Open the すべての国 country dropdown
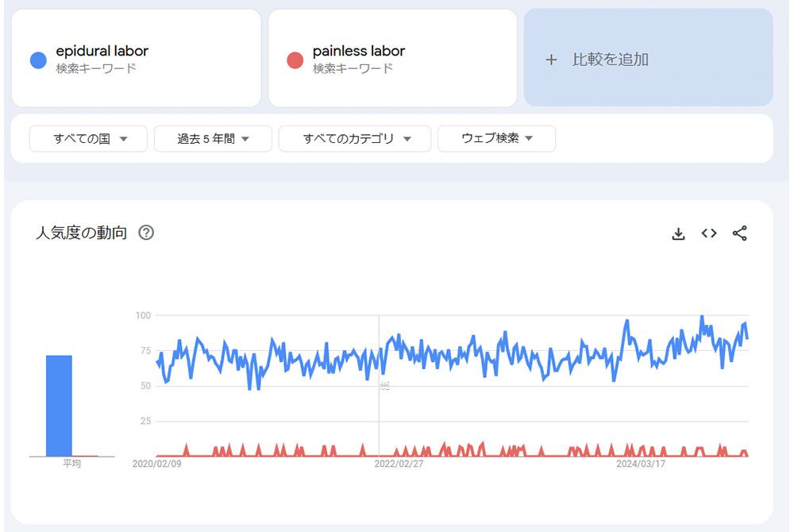 (x=89, y=139)
